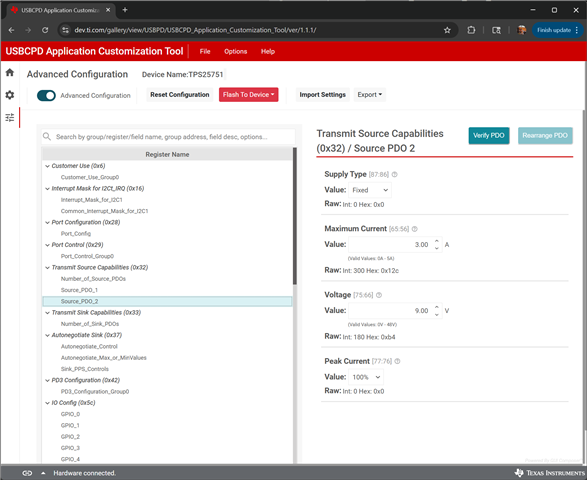This screenshot has width=587, height=480.
Task: Focus the register search input field
Action: pyautogui.click(x=168, y=137)
